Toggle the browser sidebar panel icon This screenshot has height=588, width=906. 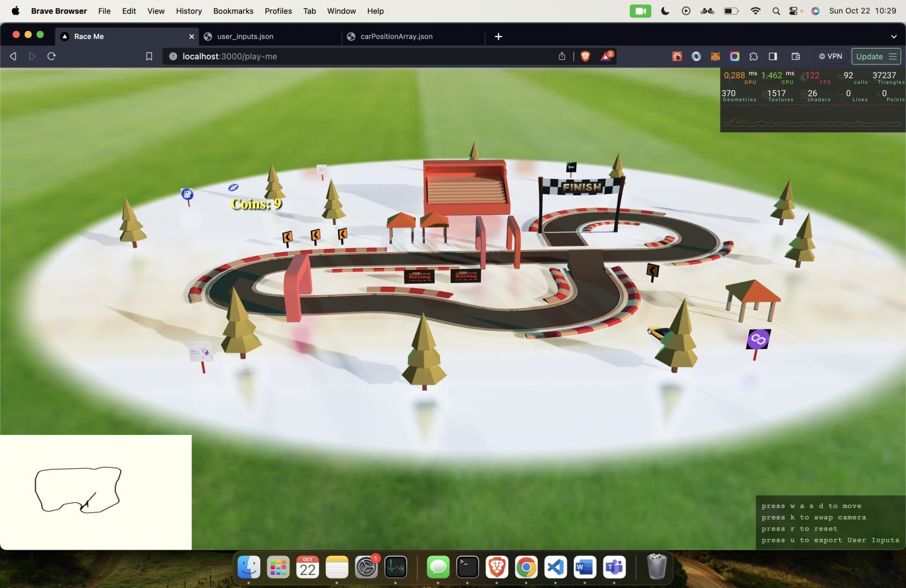coord(773,56)
